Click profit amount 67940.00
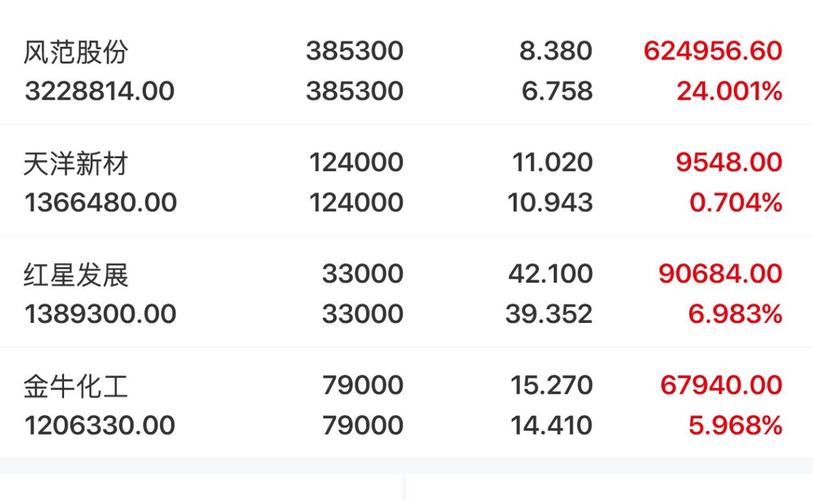Viewport: 813px width, 500px height. tap(721, 385)
